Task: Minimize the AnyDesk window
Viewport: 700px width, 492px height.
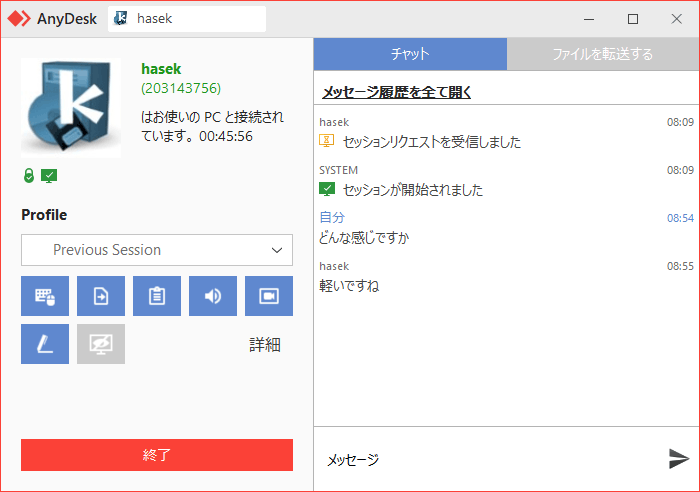Action: [589, 19]
